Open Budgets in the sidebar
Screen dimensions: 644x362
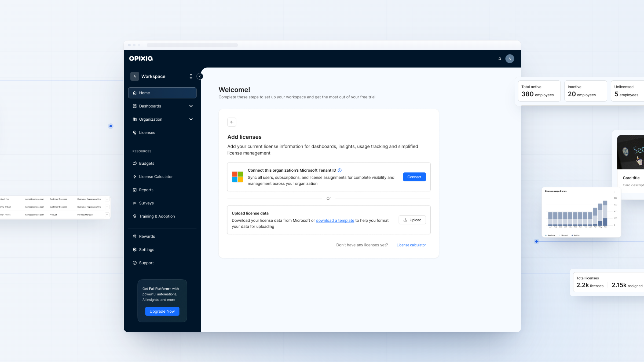click(162, 163)
